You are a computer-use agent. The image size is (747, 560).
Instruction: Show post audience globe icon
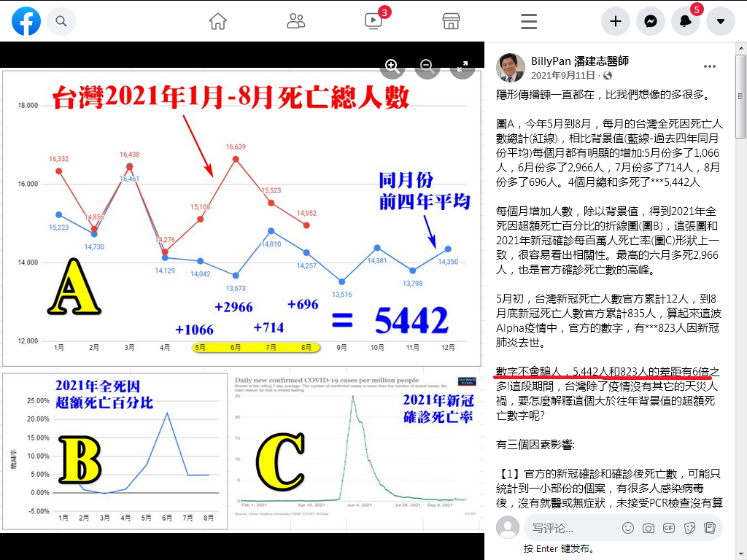coord(608,75)
